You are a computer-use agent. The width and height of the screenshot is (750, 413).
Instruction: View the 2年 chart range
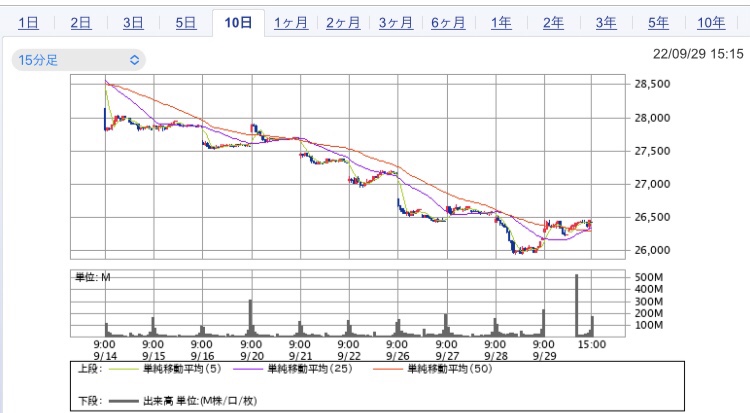pyautogui.click(x=553, y=22)
